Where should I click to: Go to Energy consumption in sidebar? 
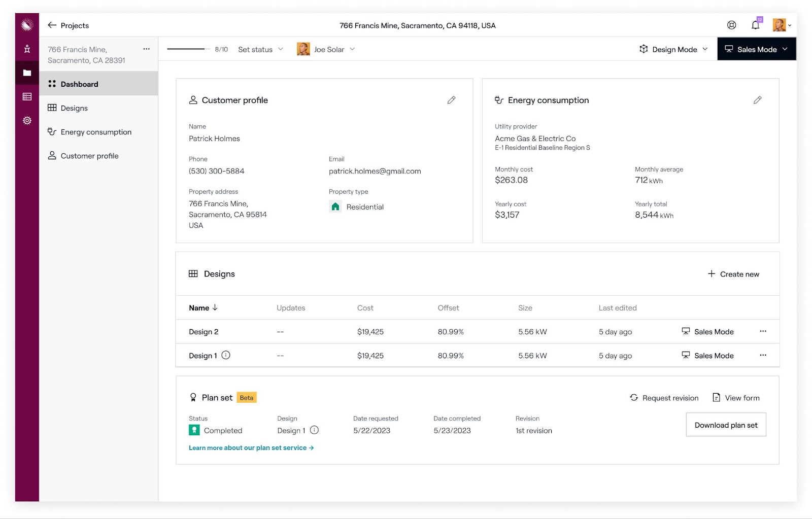point(96,132)
